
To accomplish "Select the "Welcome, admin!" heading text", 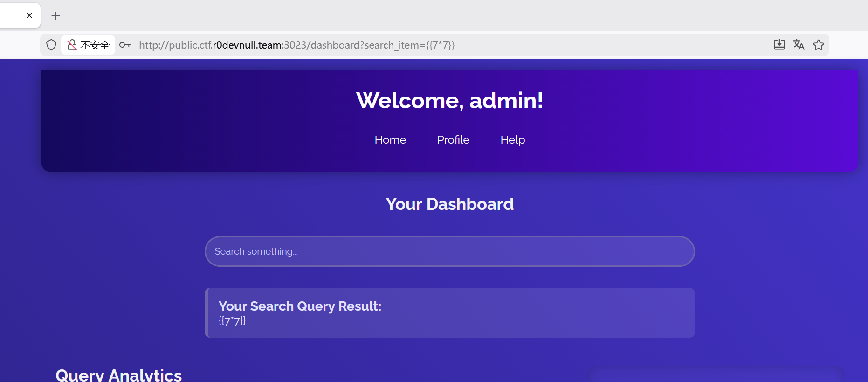I will pyautogui.click(x=450, y=100).
